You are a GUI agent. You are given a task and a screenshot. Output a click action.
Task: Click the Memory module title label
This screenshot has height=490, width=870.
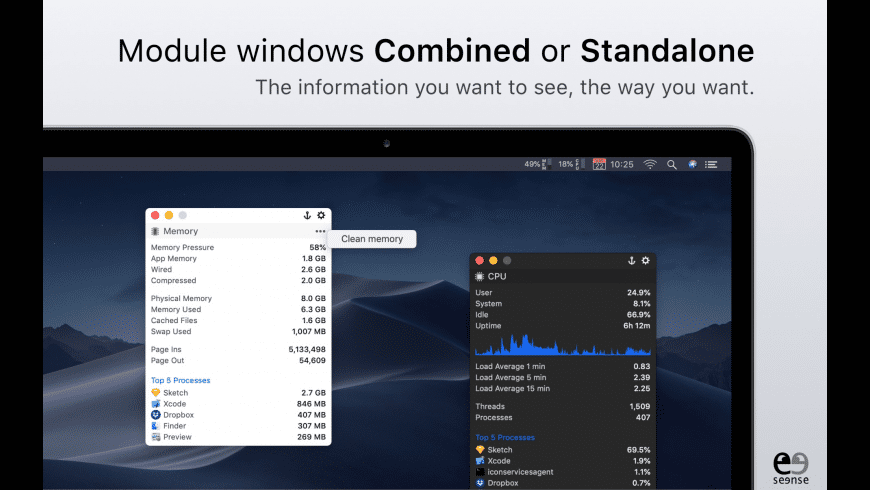pyautogui.click(x=180, y=231)
